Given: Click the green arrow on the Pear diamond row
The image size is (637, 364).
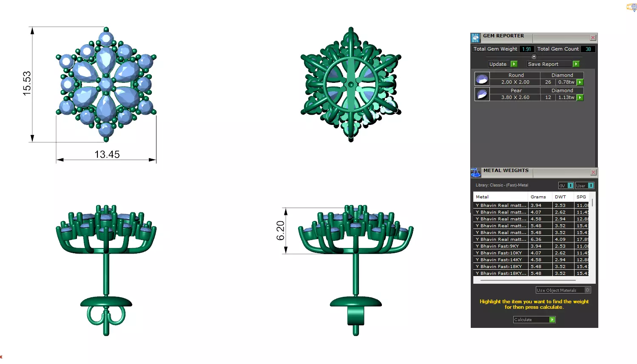Looking at the screenshot, I should pos(580,98).
